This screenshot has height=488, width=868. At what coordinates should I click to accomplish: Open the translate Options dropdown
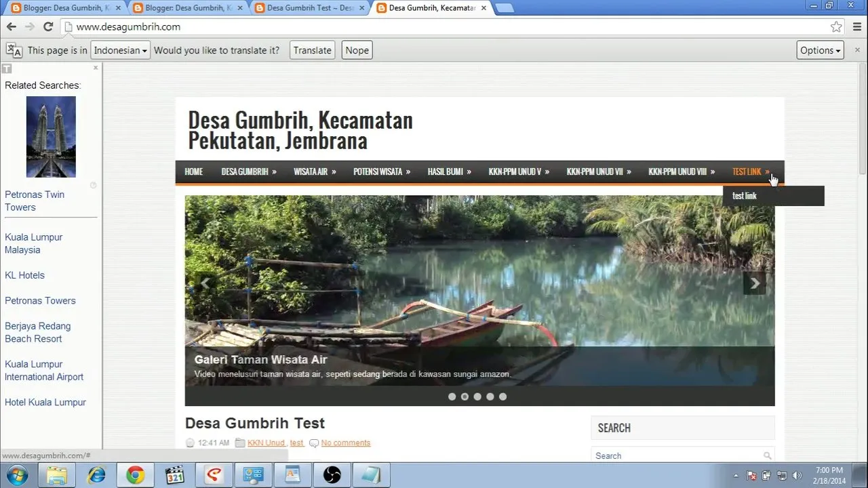[x=820, y=50]
